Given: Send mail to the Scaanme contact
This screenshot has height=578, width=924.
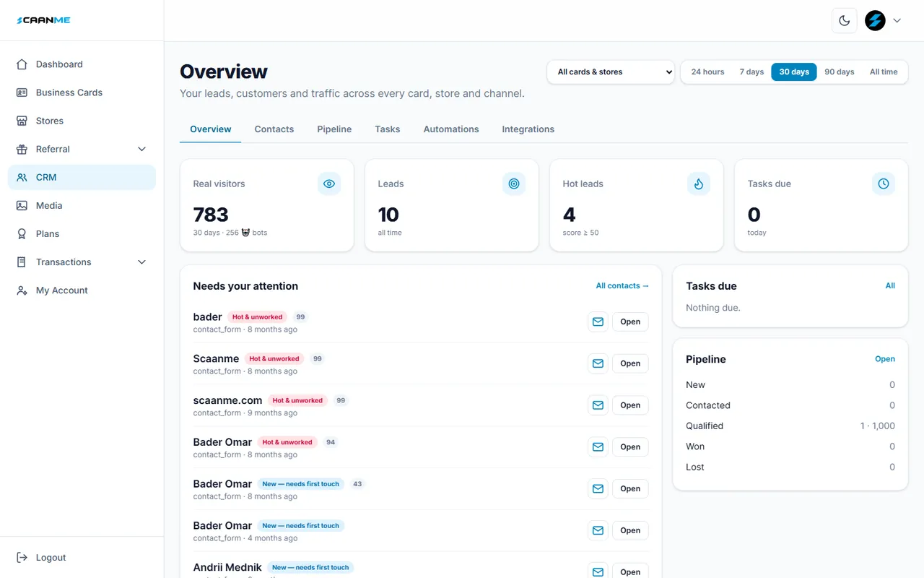Looking at the screenshot, I should click(x=598, y=363).
